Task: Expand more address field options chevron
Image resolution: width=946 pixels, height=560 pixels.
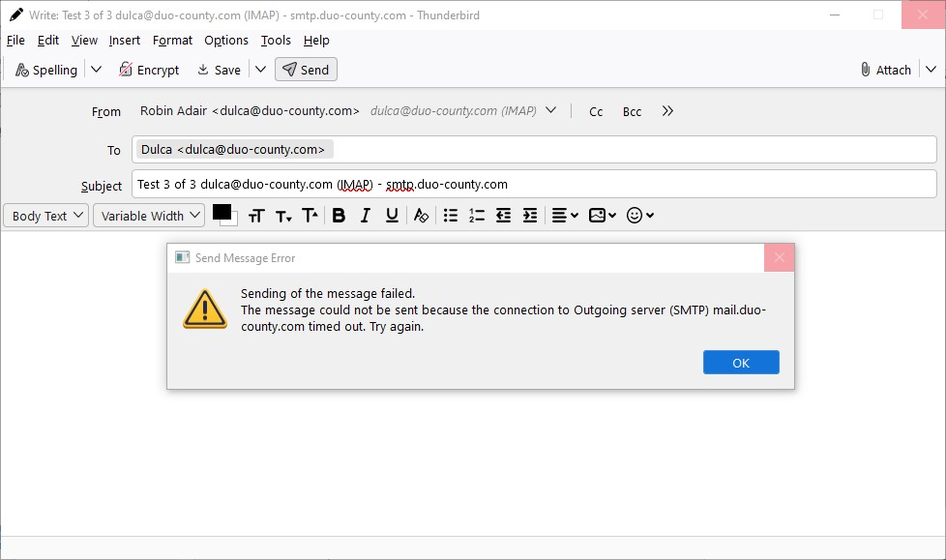Action: point(667,111)
